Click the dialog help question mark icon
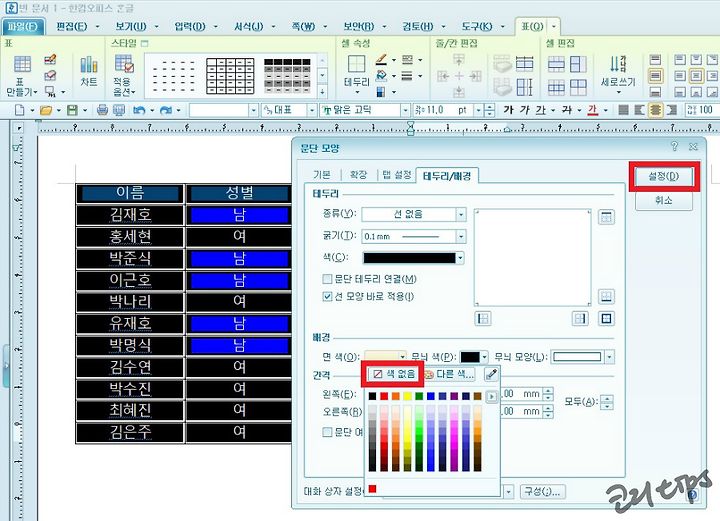Screen dimensions: 720x521 [674, 146]
